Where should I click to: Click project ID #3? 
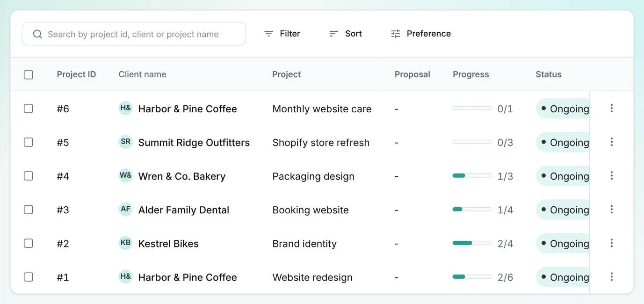pos(63,210)
